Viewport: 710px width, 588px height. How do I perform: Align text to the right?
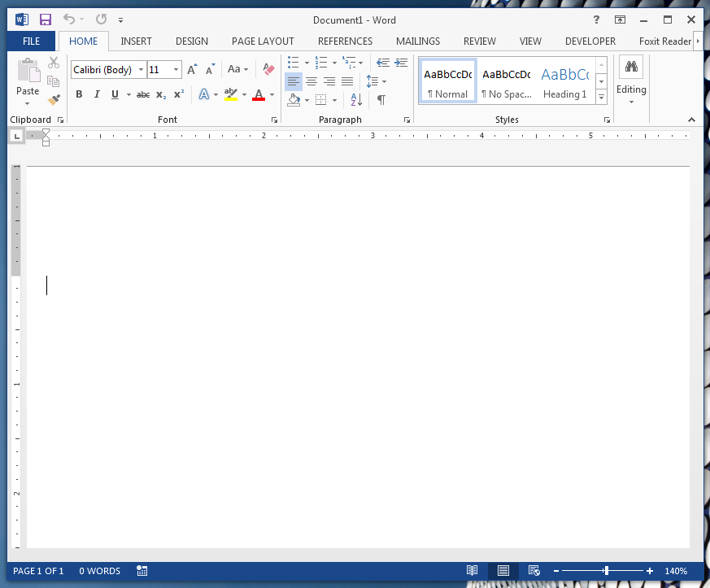pos(329,81)
